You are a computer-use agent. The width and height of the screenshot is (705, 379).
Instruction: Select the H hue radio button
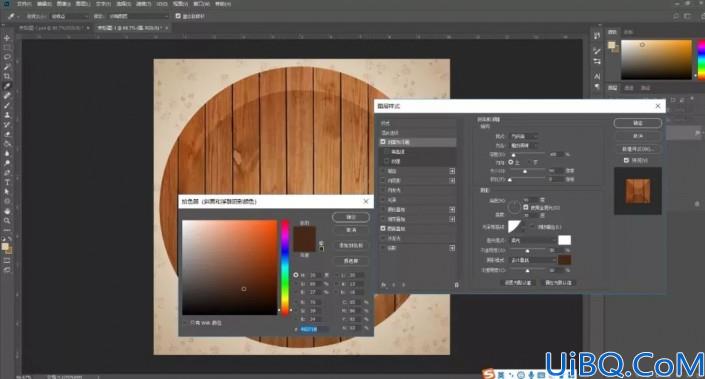(296, 275)
